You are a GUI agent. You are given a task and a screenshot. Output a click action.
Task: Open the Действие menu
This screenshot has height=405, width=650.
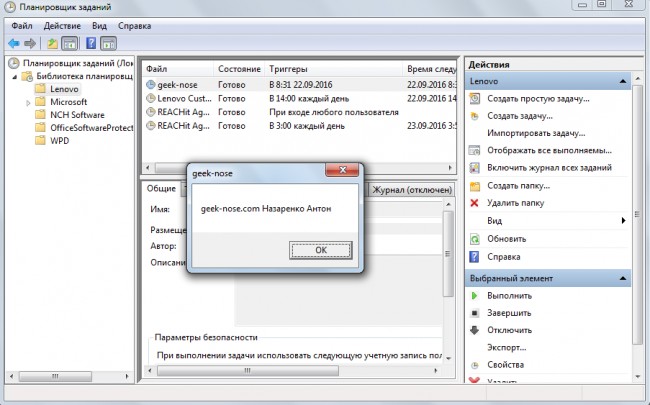pyautogui.click(x=62, y=25)
